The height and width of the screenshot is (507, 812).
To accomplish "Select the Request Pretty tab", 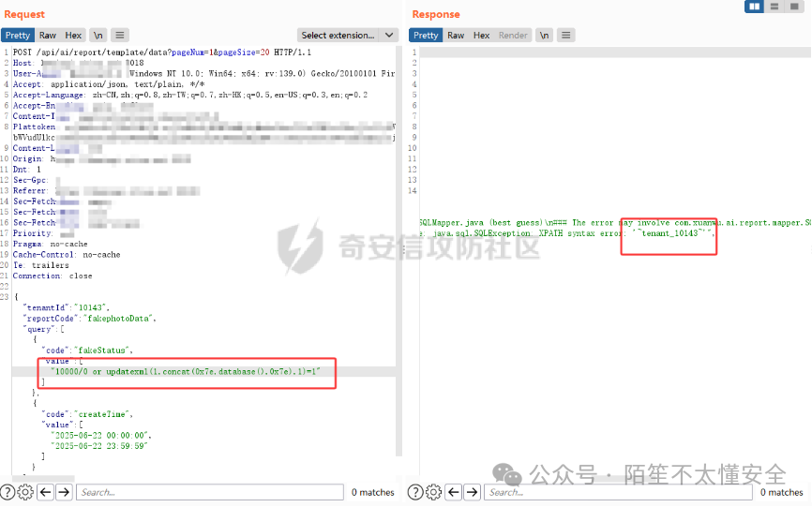I will pos(18,36).
